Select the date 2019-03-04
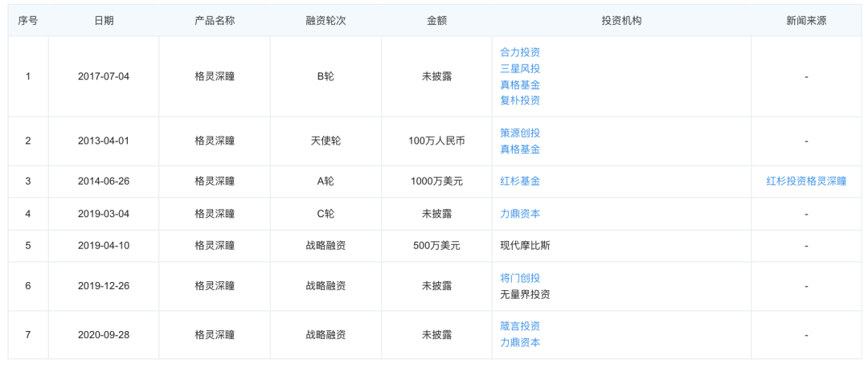Viewport: 868px width, 368px height. pyautogui.click(x=104, y=214)
